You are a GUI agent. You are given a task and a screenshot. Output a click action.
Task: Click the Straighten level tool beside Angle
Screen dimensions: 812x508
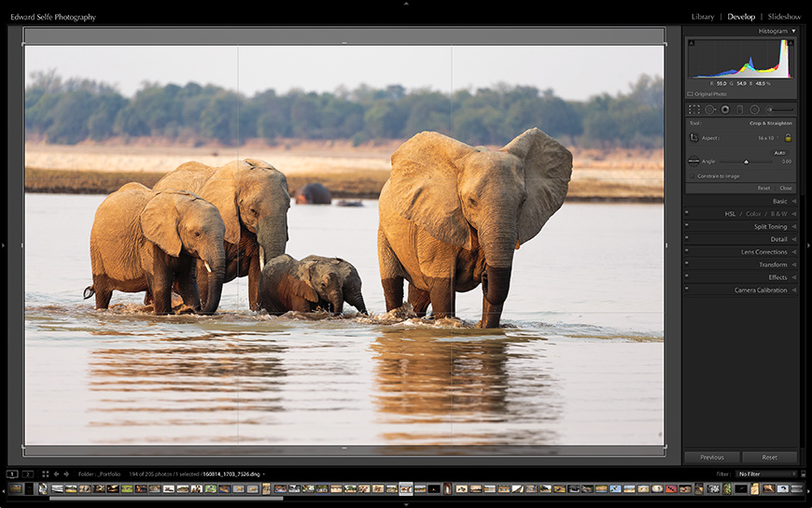click(693, 162)
